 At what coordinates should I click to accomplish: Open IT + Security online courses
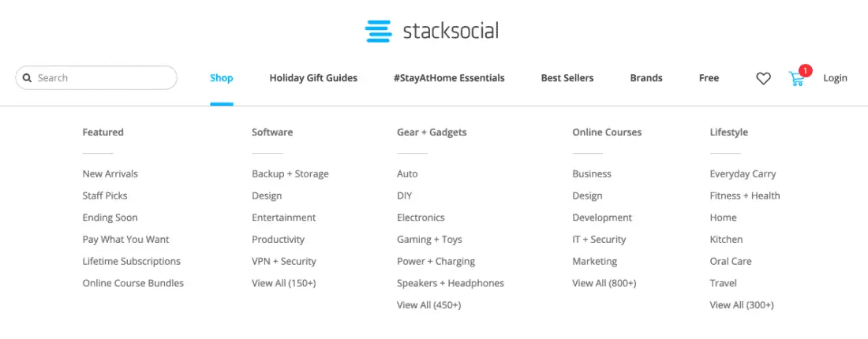tap(599, 240)
